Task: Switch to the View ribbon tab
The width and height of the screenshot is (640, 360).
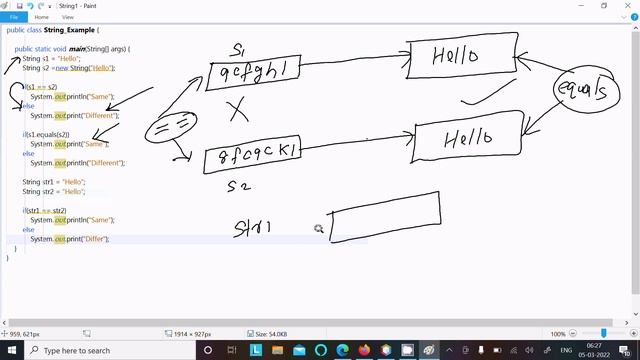Action: [x=68, y=17]
